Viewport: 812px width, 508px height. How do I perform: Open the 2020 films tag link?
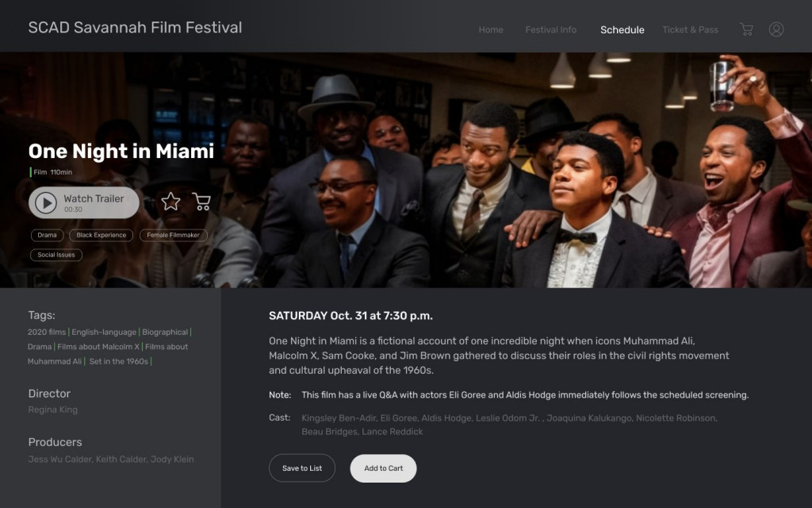[45, 332]
